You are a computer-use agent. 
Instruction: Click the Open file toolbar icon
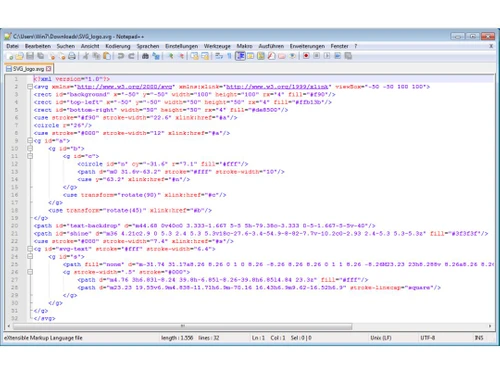(x=20, y=56)
